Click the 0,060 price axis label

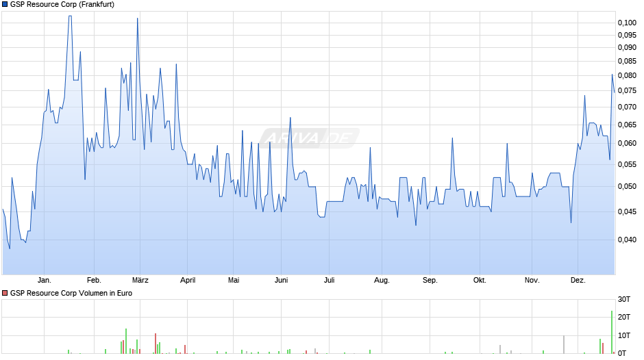pos(627,143)
